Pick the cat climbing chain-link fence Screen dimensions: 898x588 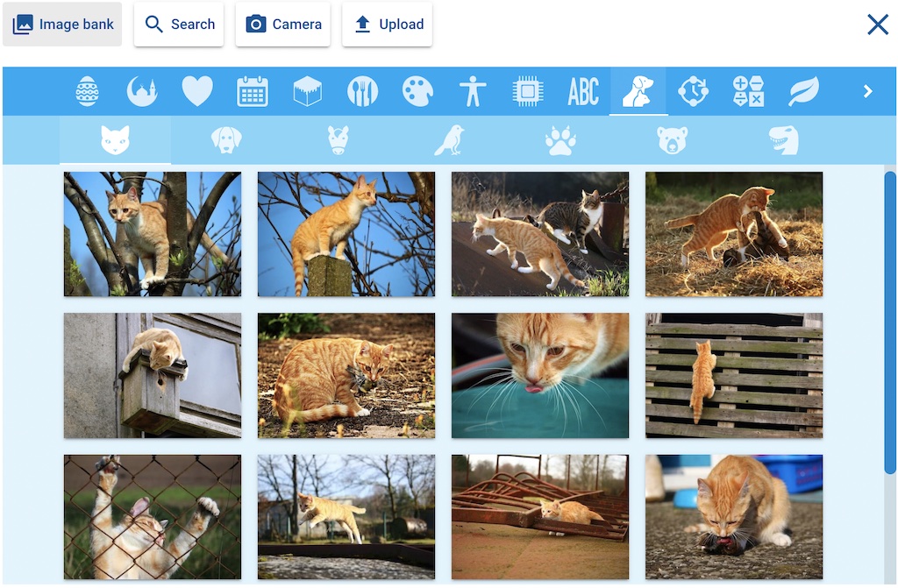pos(153,517)
